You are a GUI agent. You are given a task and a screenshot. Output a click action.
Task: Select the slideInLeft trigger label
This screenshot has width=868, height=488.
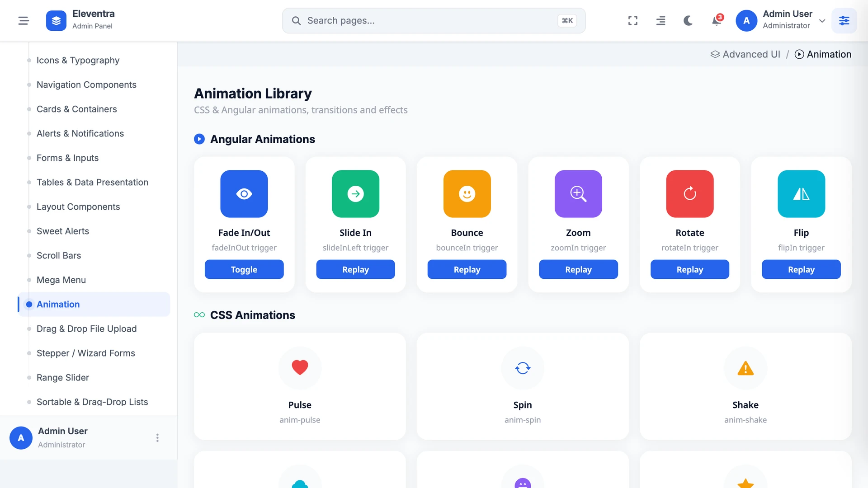355,248
